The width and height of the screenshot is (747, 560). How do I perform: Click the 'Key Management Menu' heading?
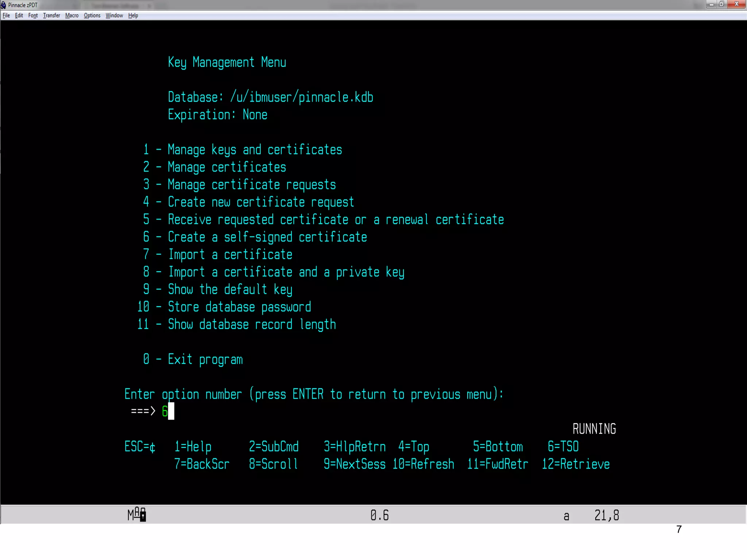coord(227,62)
